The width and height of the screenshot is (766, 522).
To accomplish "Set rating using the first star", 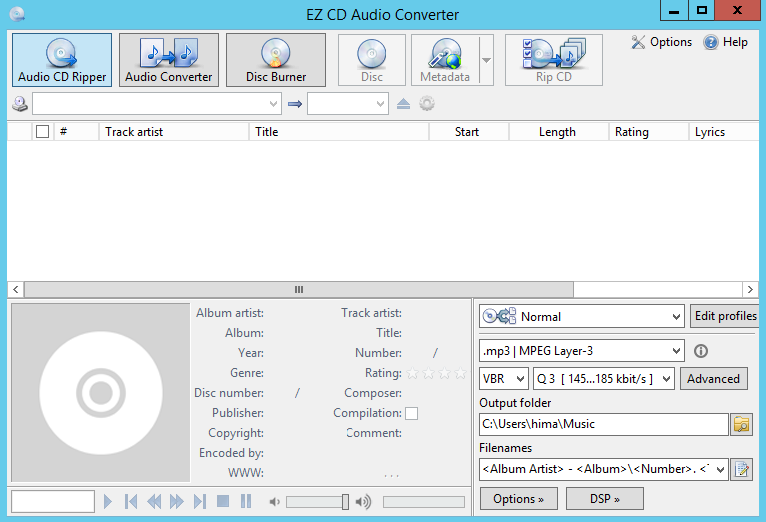I will 413,374.
